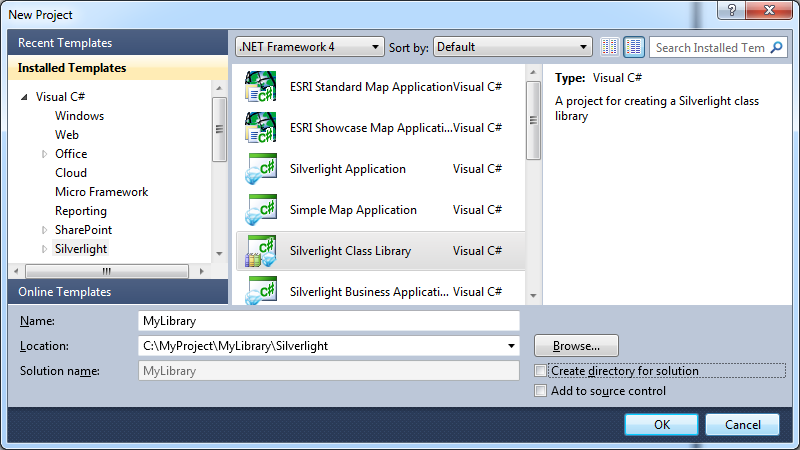This screenshot has height=450, width=800.
Task: Open the .NET Framework 4 dropdown
Action: 310,47
